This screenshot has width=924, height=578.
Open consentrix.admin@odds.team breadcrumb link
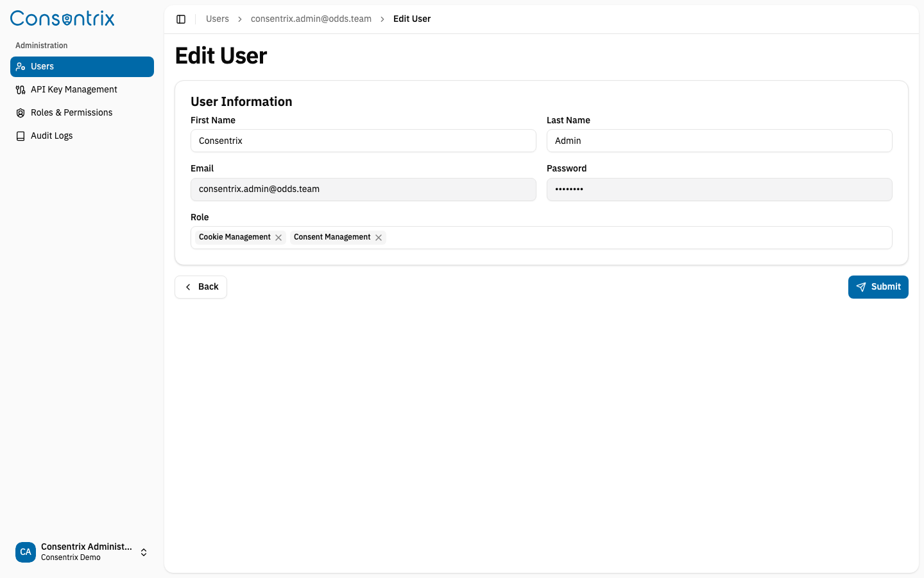click(311, 19)
